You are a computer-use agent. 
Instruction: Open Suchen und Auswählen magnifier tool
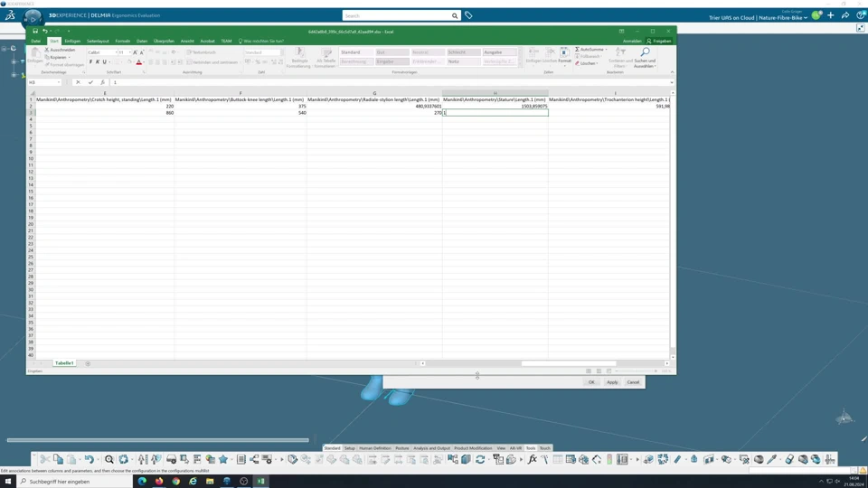[645, 53]
